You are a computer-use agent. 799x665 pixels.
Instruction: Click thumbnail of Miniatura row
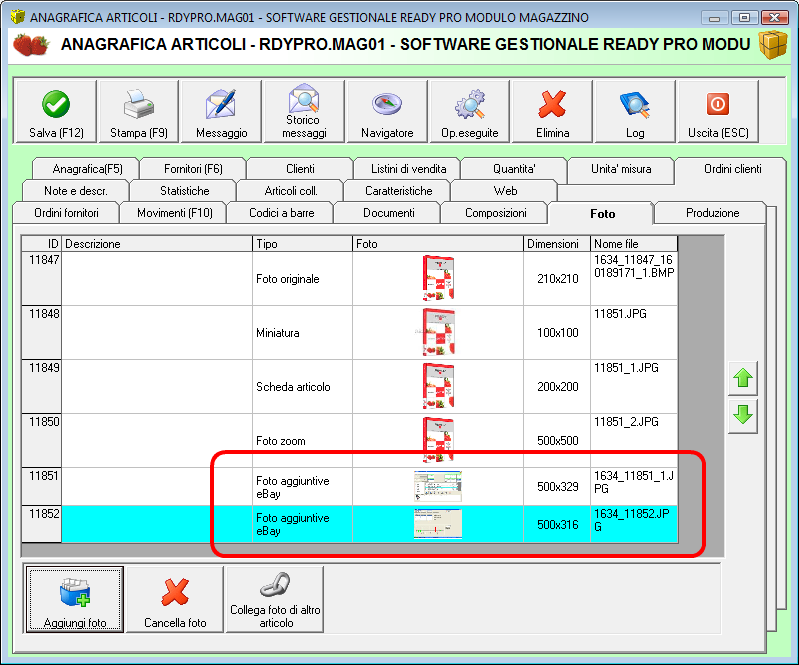point(438,332)
